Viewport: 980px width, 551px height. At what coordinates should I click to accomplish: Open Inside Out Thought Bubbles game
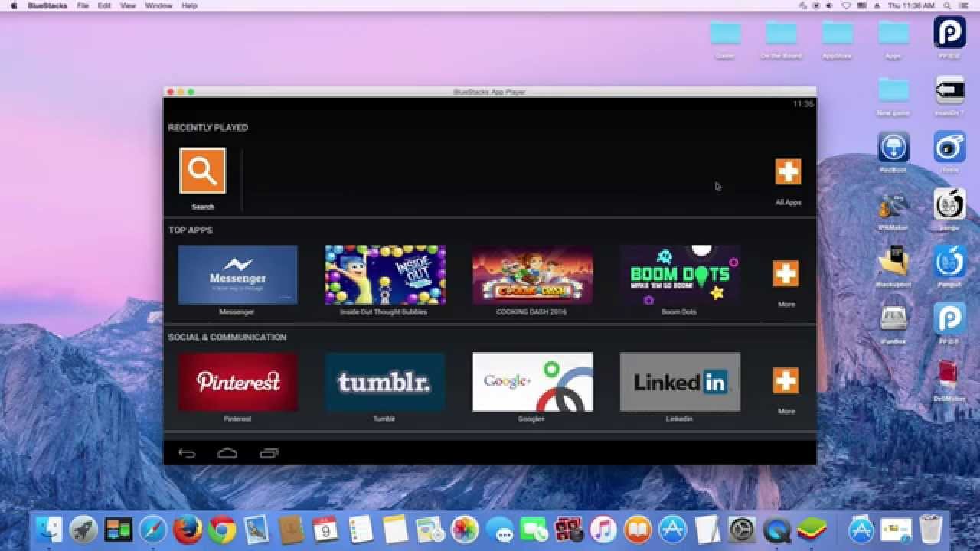click(x=384, y=275)
